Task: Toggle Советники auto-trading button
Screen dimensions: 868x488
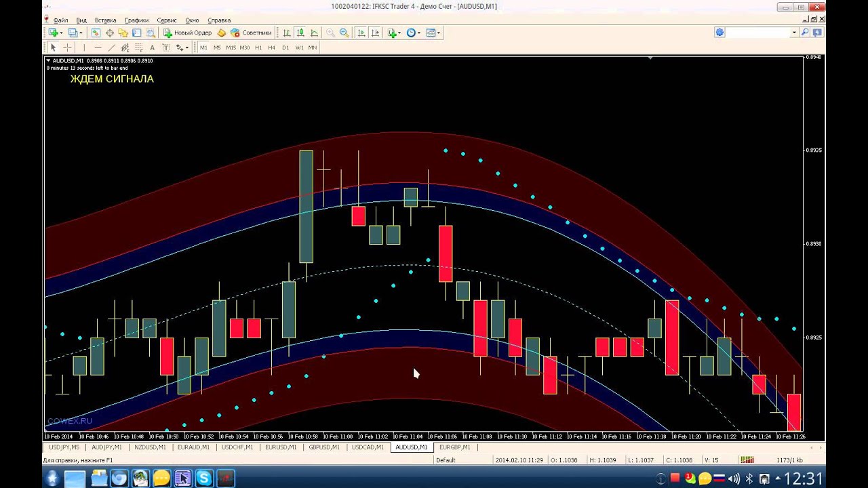Action: (x=251, y=33)
